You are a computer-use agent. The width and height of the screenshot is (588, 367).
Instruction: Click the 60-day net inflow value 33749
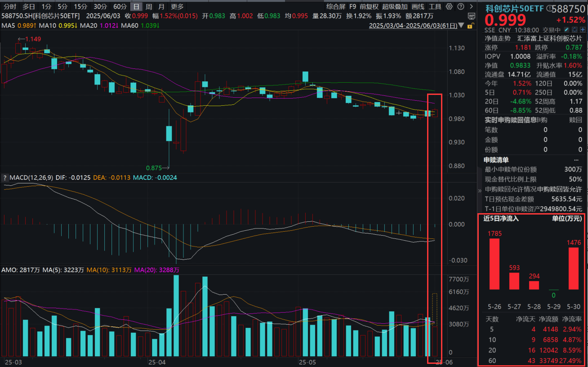click(x=549, y=360)
